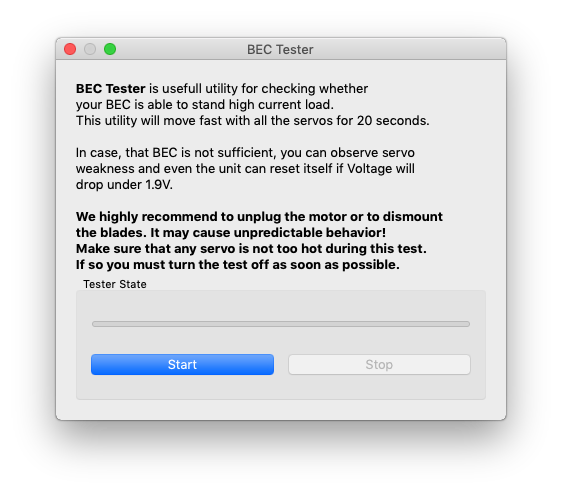This screenshot has width=562, height=494.
Task: Close the BEC Tester window
Action: tap(70, 49)
